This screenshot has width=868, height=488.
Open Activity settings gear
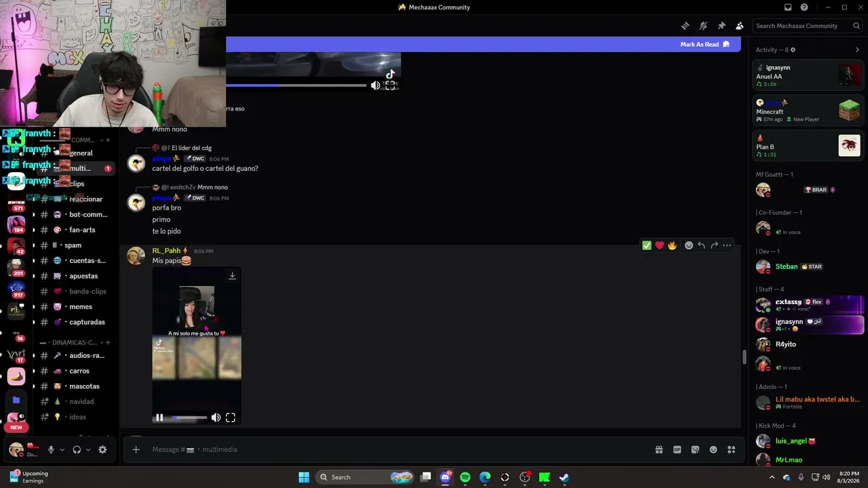[x=793, y=50]
